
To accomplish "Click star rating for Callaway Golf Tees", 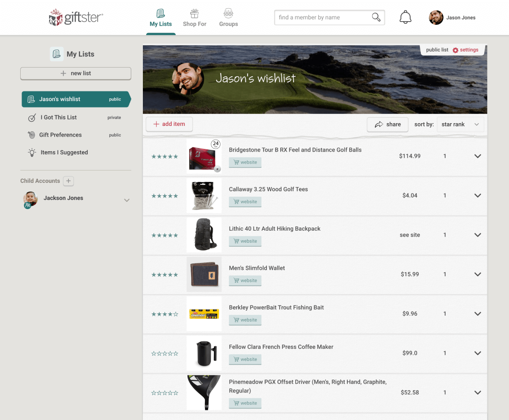I will [x=164, y=196].
